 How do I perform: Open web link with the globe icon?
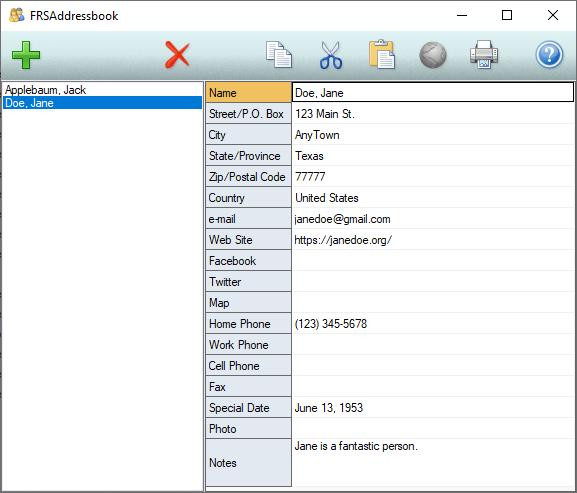pos(433,55)
